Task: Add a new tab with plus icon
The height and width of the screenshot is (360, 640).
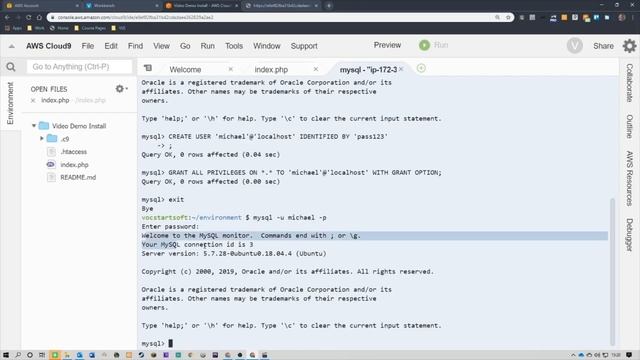Action: pyautogui.click(x=421, y=68)
